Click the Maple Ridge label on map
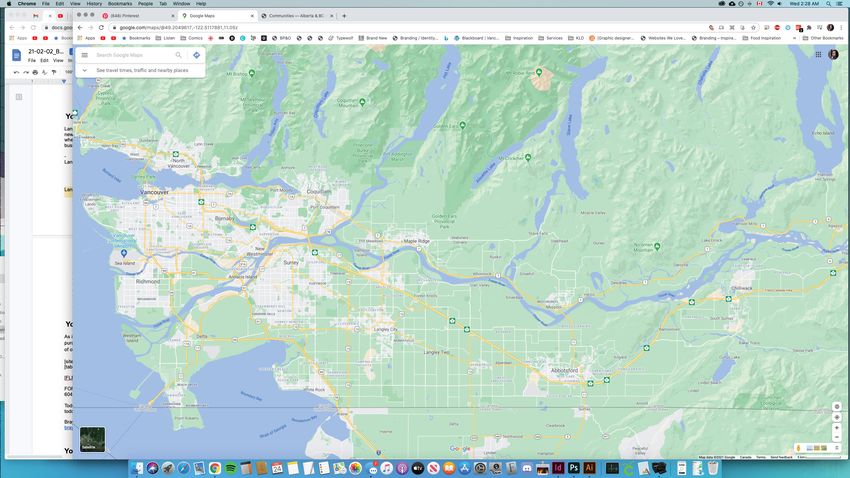 416,241
